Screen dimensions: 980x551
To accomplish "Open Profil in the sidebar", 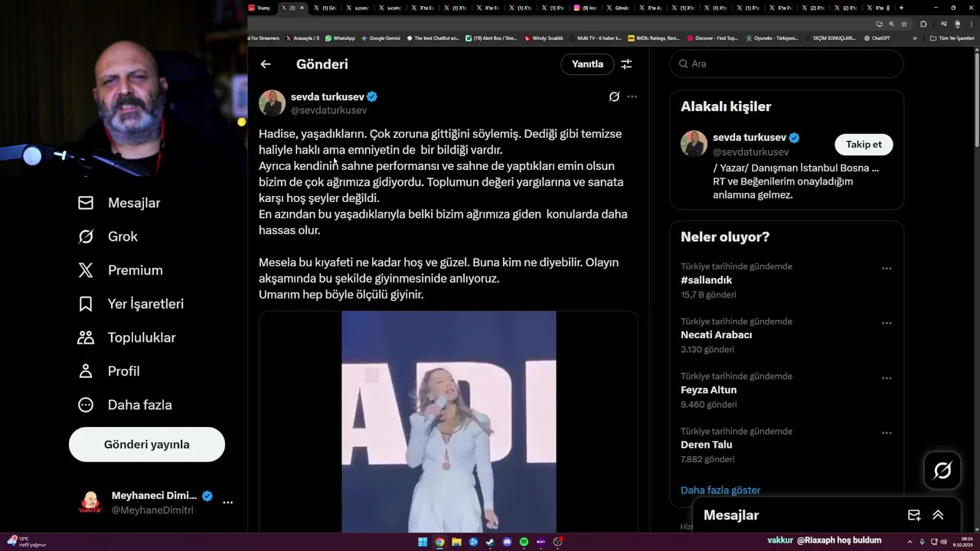I will (109, 371).
